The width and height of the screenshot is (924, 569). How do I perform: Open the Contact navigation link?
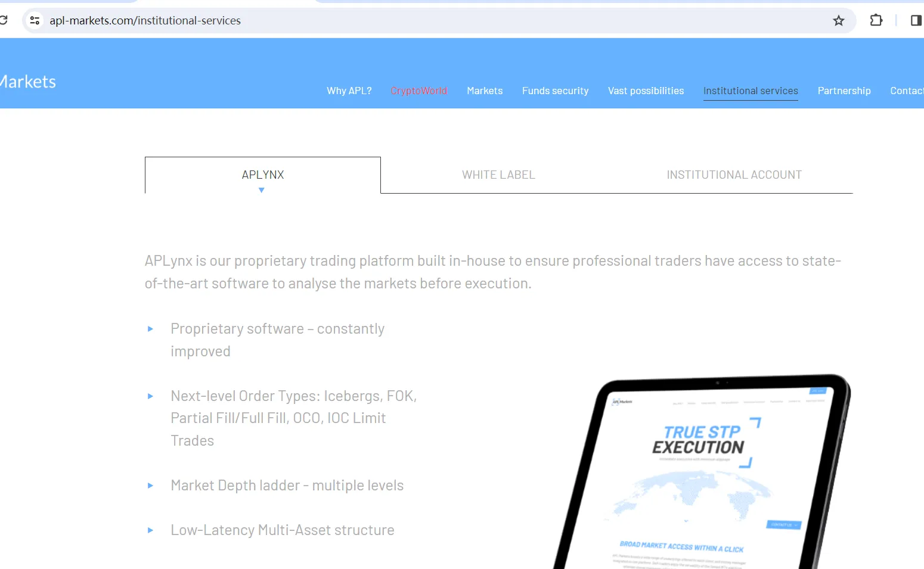[x=907, y=91]
